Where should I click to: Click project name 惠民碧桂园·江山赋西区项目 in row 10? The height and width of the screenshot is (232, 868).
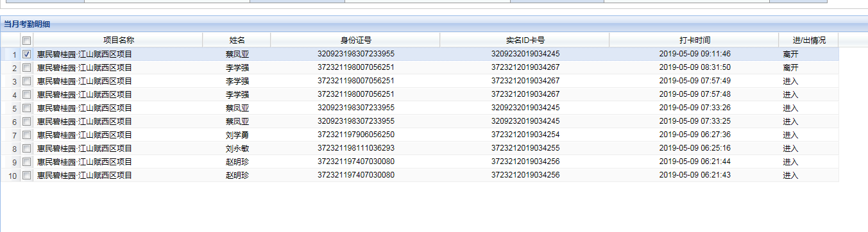(x=84, y=176)
